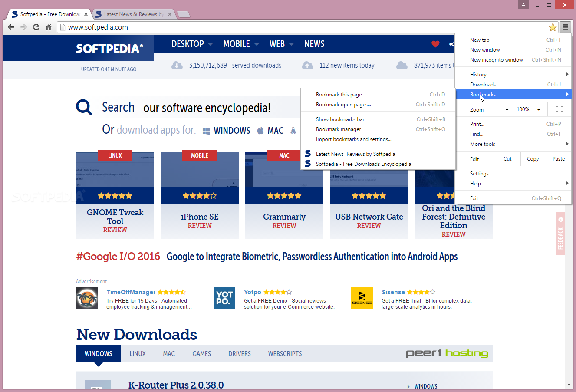This screenshot has height=392, width=576.
Task: Open the Grammarly review card
Action: (284, 195)
